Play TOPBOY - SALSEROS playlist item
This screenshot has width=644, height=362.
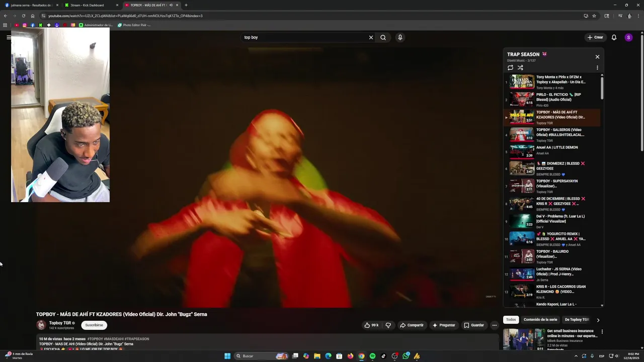pos(552,135)
